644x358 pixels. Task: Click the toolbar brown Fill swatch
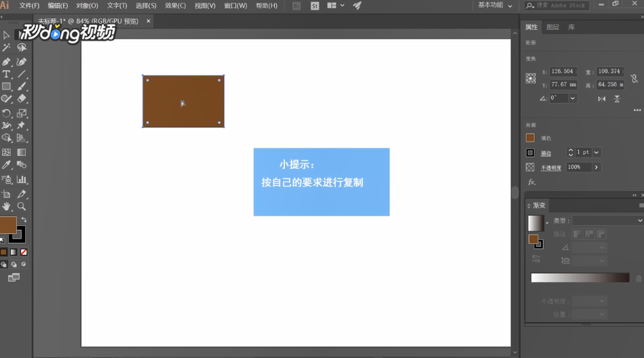(7, 225)
